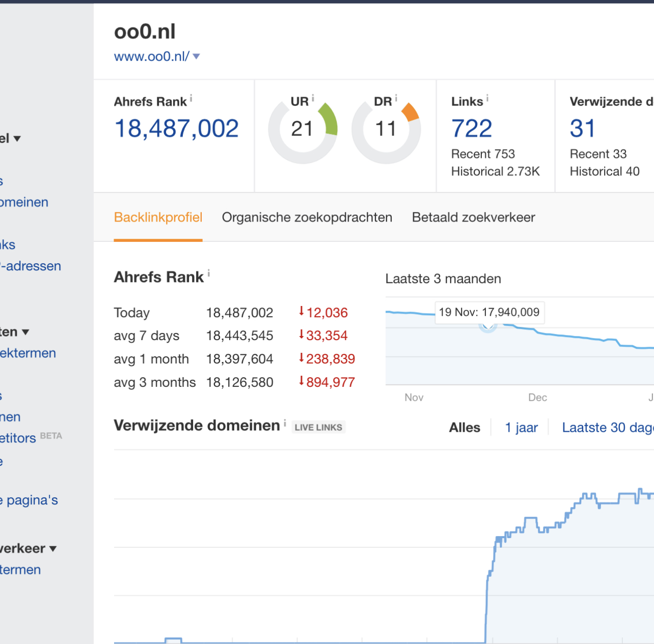This screenshot has width=654, height=644.
Task: Open the 31 referring domains count
Action: tap(583, 128)
